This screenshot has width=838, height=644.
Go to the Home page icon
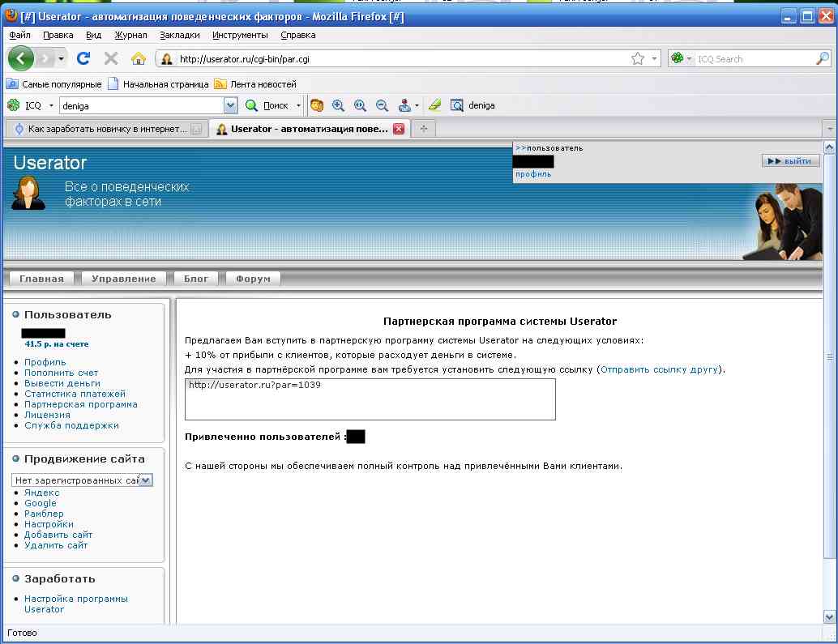point(139,58)
